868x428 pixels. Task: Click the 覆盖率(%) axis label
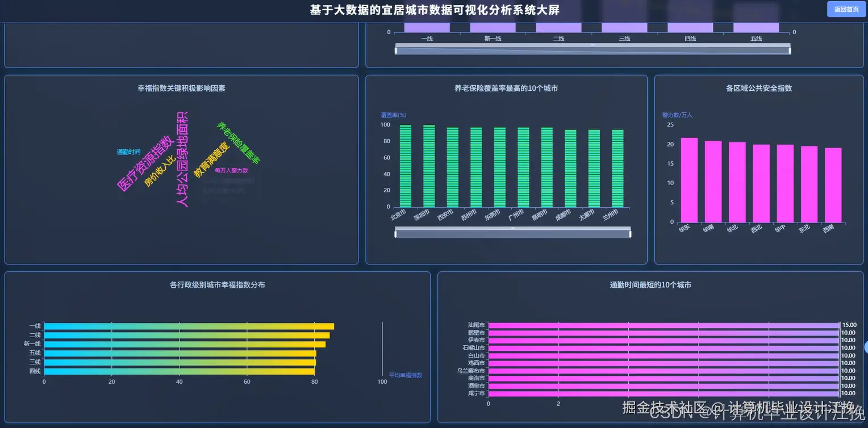click(x=394, y=115)
